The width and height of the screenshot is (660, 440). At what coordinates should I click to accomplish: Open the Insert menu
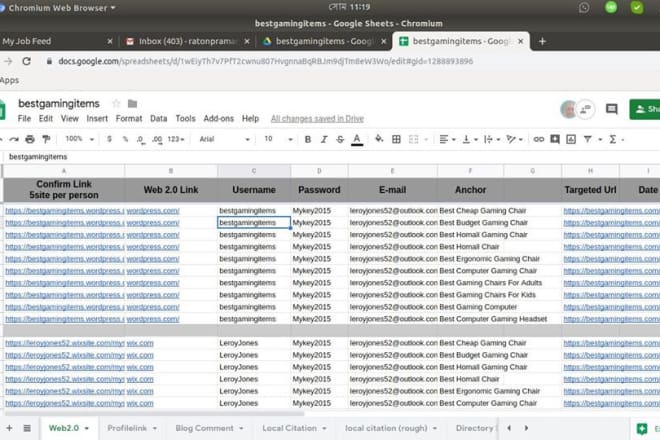point(97,119)
